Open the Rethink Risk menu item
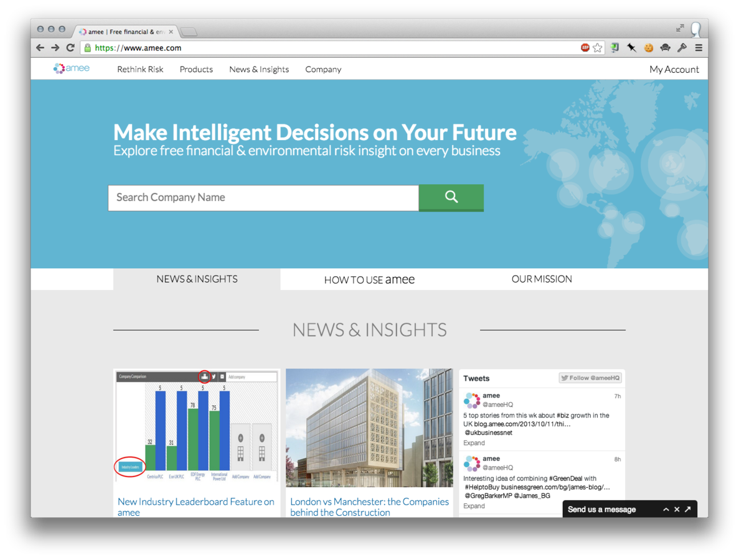 (140, 69)
